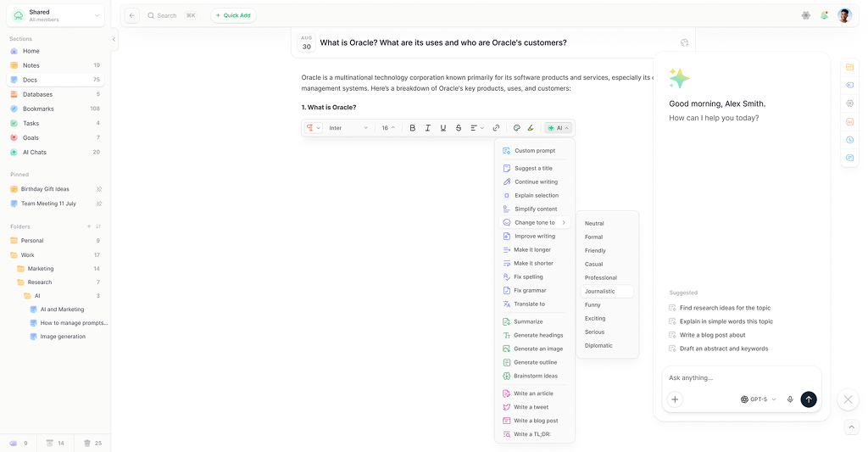This screenshot has height=452, width=868.
Task: Click the Fix spelling icon
Action: [x=507, y=277]
